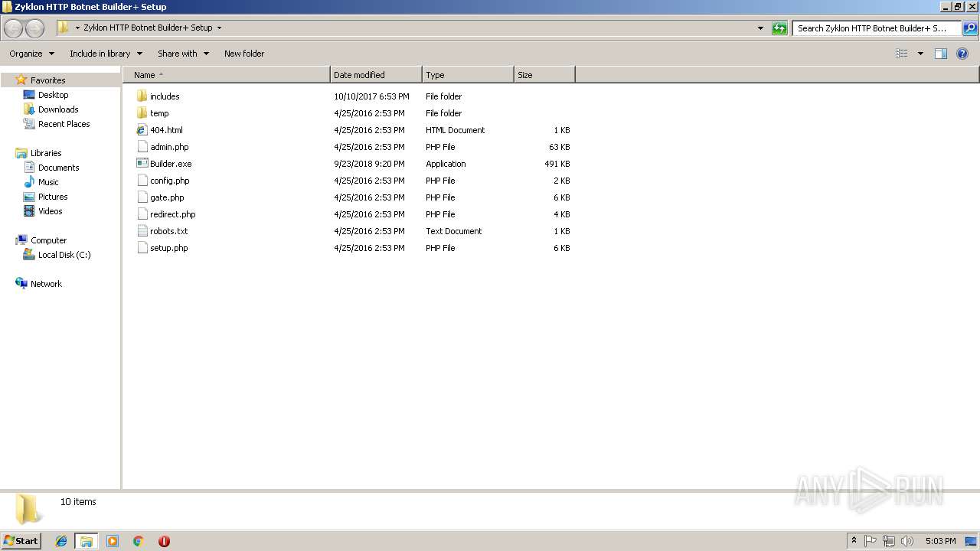Launch Google Chrome from taskbar

(139, 541)
